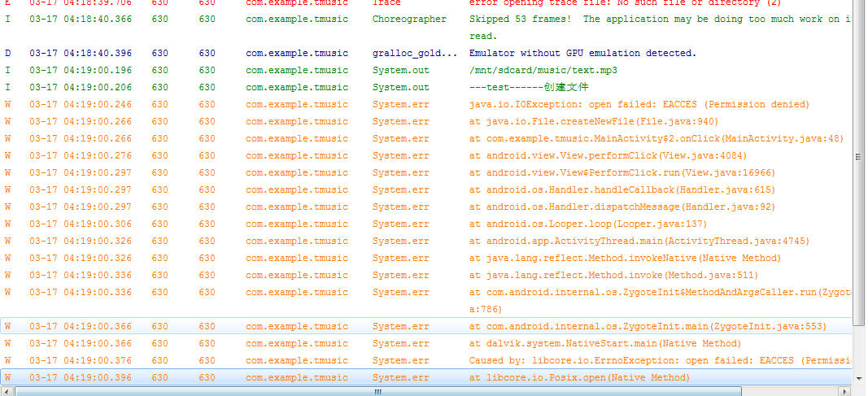Click the timestamp '03-17 04:19:00.196'
This screenshot has width=868, height=396.
click(81, 70)
